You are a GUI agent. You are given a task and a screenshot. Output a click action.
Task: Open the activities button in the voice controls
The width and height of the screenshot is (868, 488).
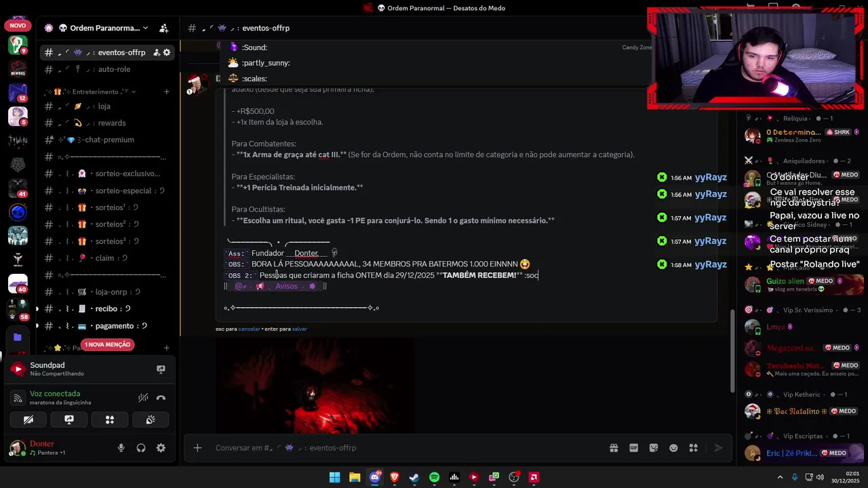pos(110,420)
